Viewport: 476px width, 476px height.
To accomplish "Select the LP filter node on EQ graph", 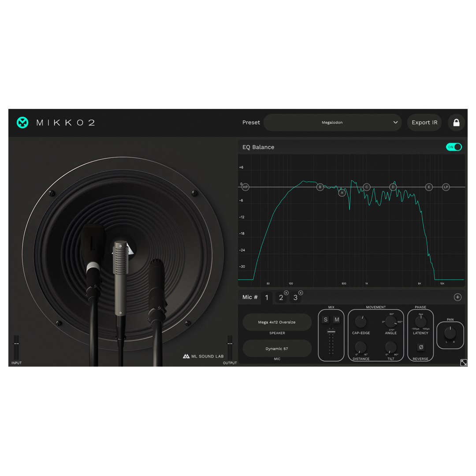I will tap(446, 187).
